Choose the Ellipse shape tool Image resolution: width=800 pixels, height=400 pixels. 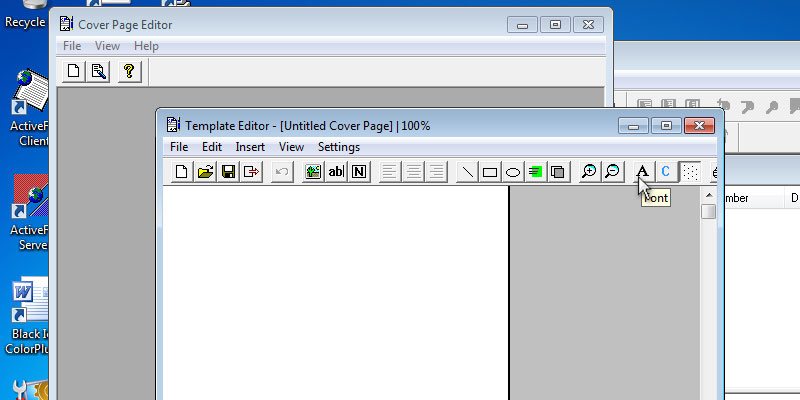(512, 172)
